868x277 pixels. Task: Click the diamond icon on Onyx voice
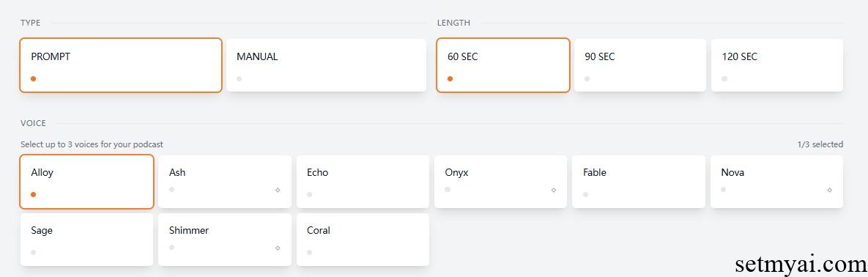(x=554, y=190)
